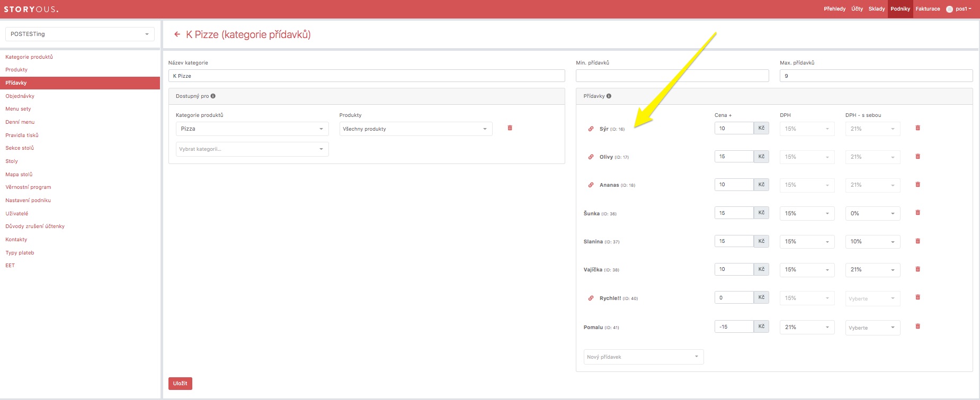Viewport: 980px width, 400px height.
Task: Open Účty in the top navigation
Action: 857,9
